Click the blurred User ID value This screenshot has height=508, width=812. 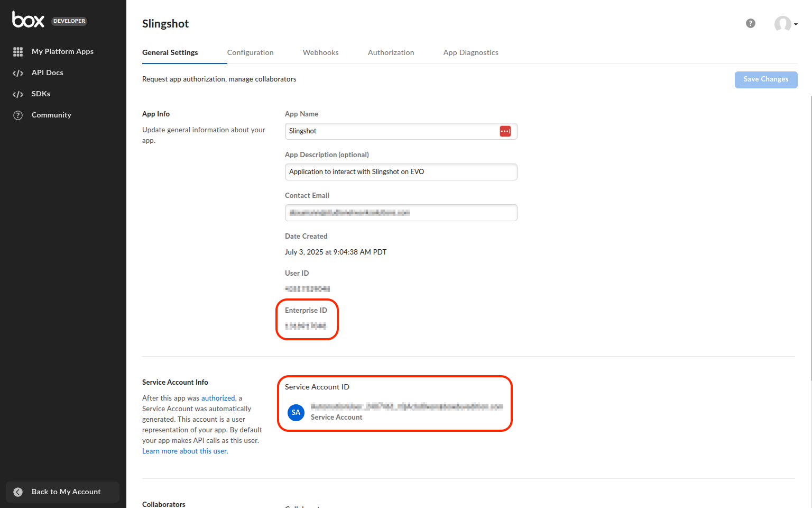click(x=307, y=289)
